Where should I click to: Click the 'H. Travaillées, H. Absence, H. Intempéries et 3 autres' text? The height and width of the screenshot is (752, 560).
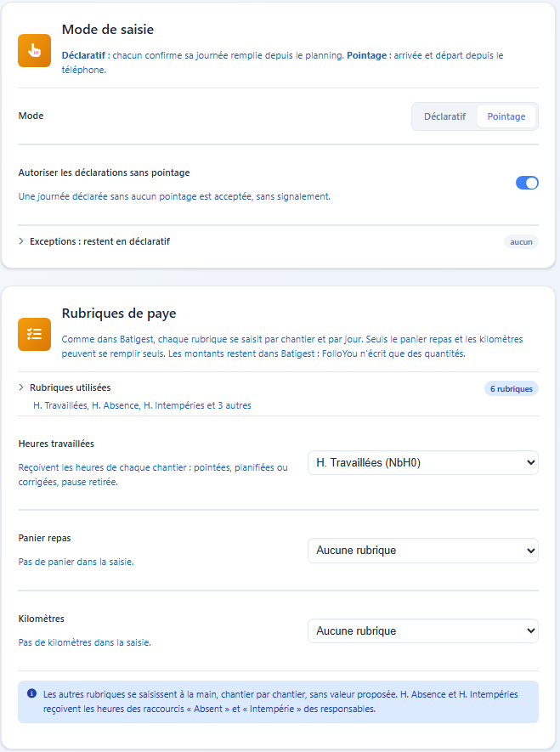142,405
